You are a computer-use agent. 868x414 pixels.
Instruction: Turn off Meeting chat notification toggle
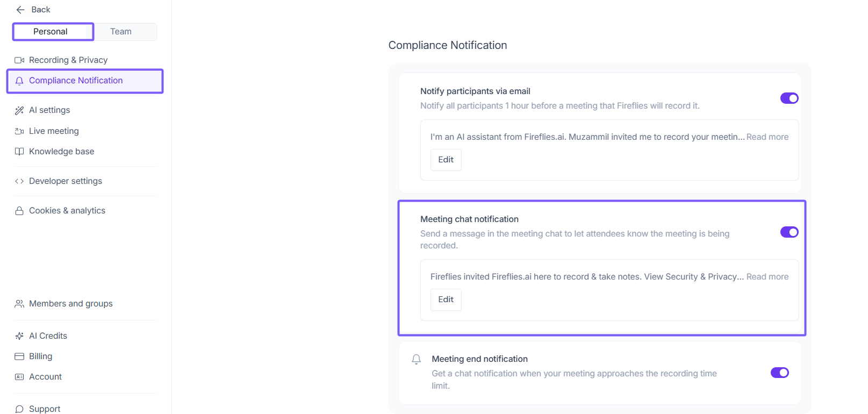[789, 232]
